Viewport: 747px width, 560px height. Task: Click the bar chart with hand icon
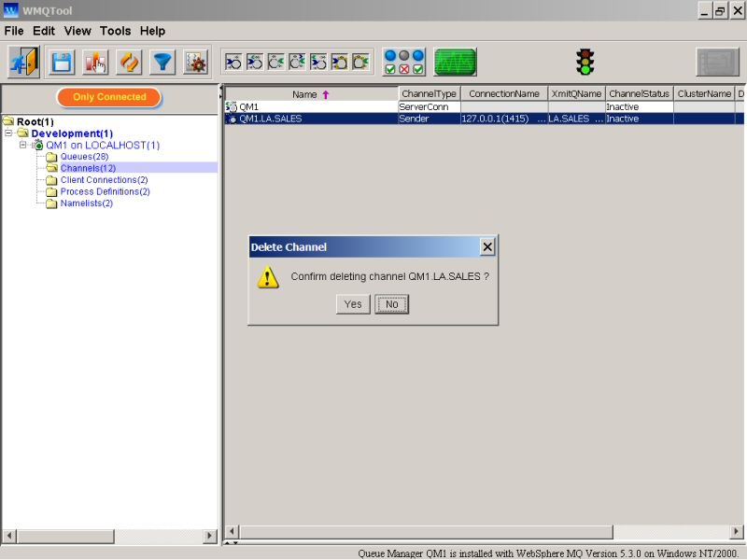[95, 63]
